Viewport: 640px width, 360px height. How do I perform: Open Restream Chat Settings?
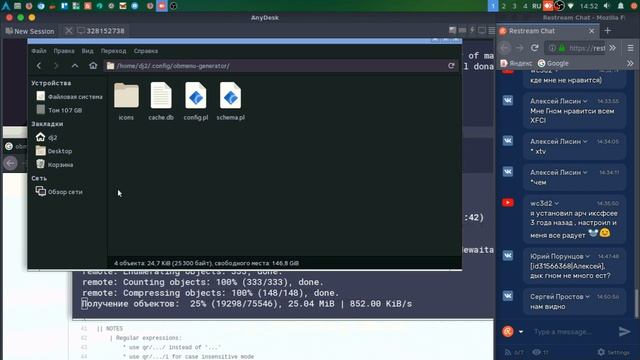click(x=614, y=352)
